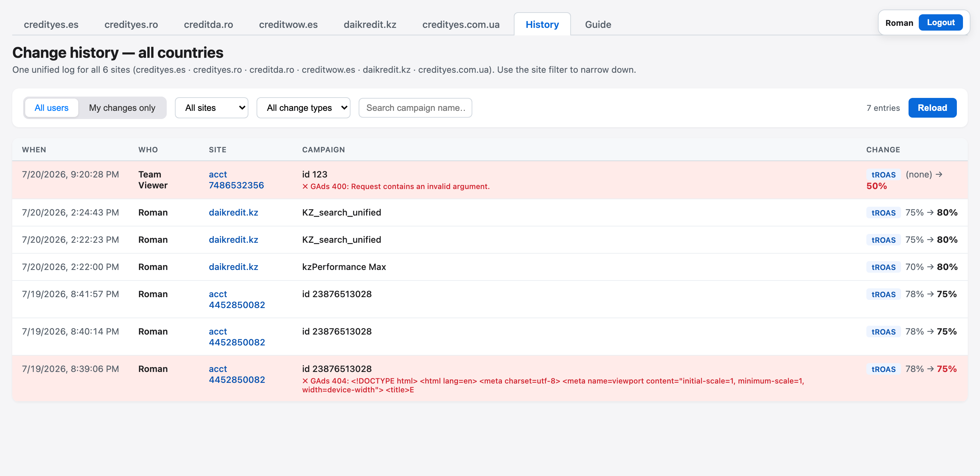Click the daikredit.kz link in the kzPerformance Max row
Viewport: 980px width, 476px height.
pos(233,267)
